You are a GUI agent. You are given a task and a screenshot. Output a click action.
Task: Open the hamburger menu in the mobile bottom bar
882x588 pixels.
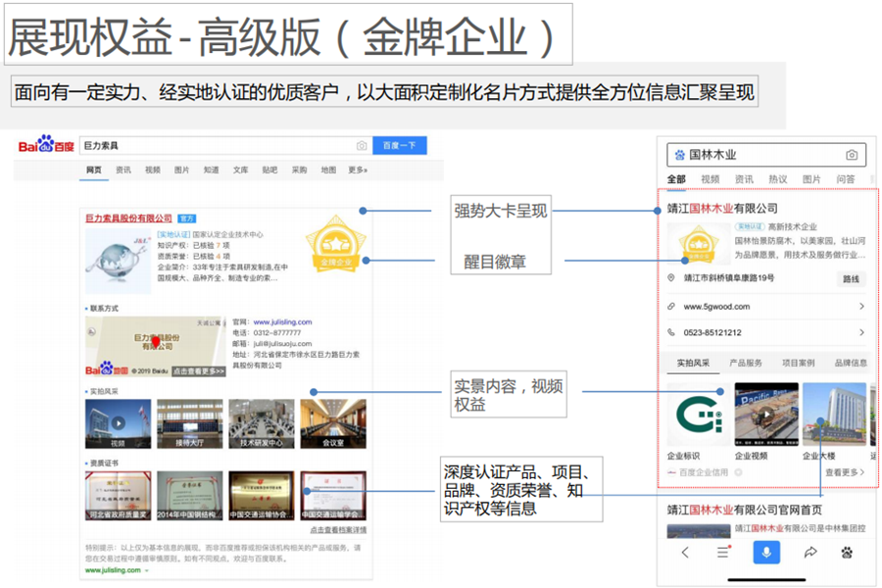pyautogui.click(x=722, y=552)
